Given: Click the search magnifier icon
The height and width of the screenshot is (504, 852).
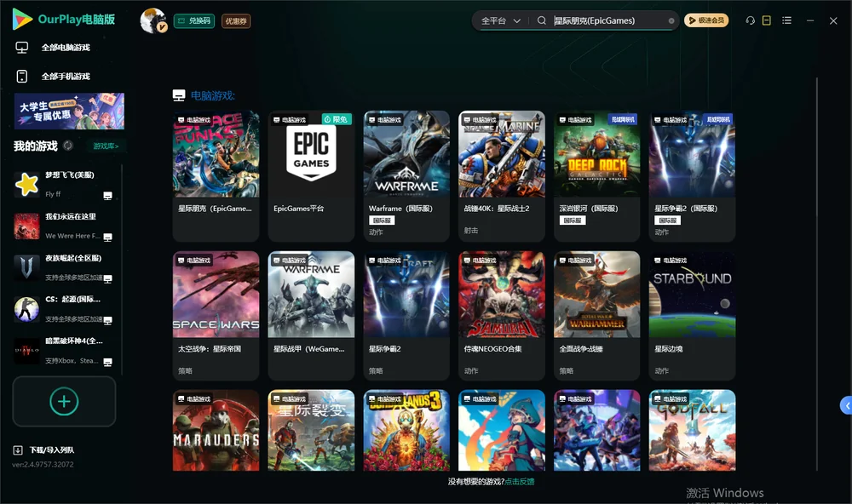Looking at the screenshot, I should pyautogui.click(x=542, y=20).
